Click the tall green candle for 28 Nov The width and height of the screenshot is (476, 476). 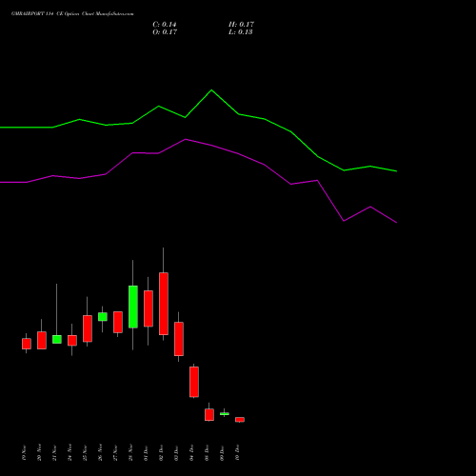133,307
